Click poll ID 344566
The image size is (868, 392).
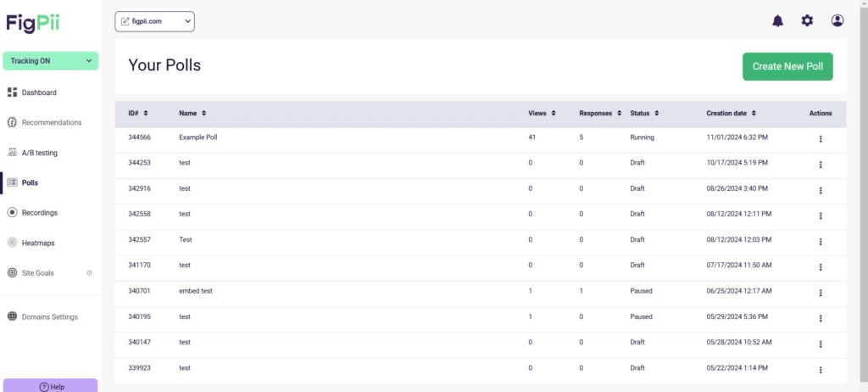click(139, 137)
